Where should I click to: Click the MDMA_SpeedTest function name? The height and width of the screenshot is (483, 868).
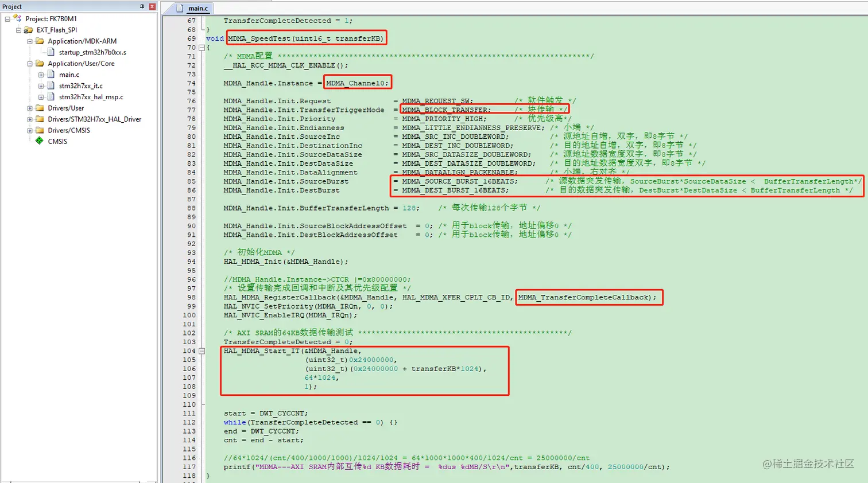tap(259, 38)
